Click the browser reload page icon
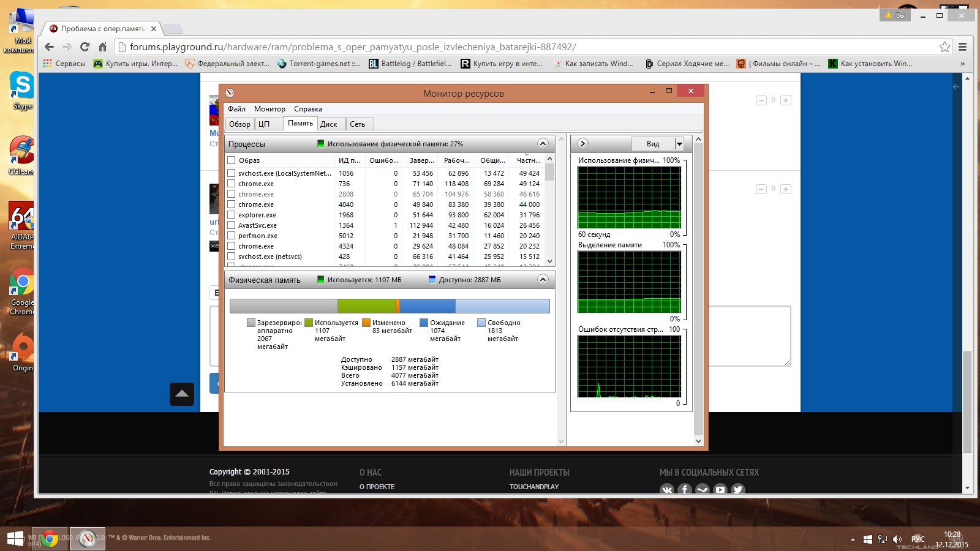Viewport: 980px width, 551px height. tap(85, 47)
